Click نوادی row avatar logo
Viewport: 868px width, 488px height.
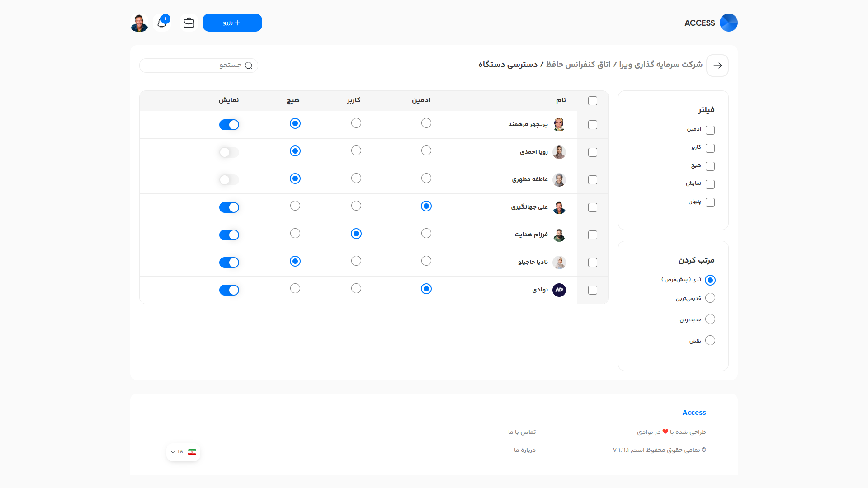pos(559,290)
